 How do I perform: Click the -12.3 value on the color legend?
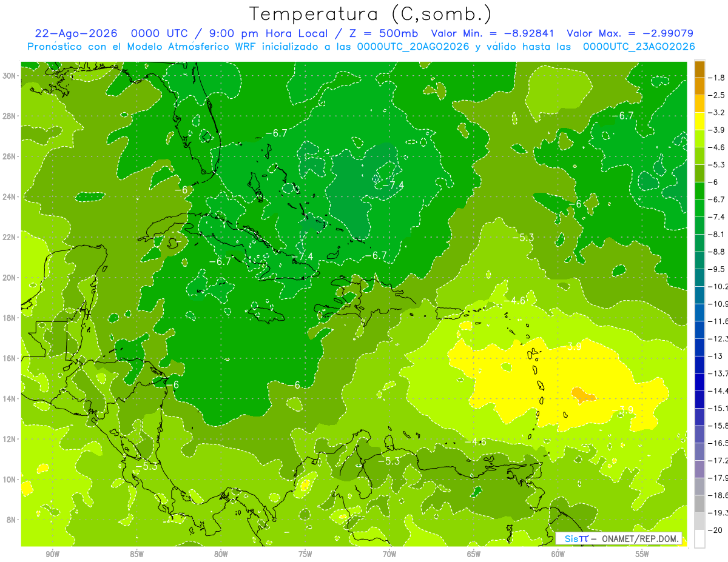[718, 338]
